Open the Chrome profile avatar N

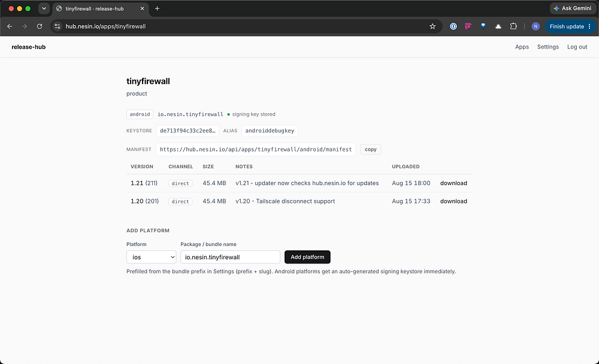[536, 26]
